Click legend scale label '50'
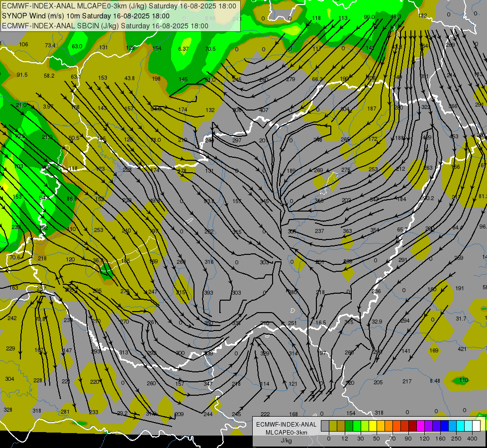 377,439
